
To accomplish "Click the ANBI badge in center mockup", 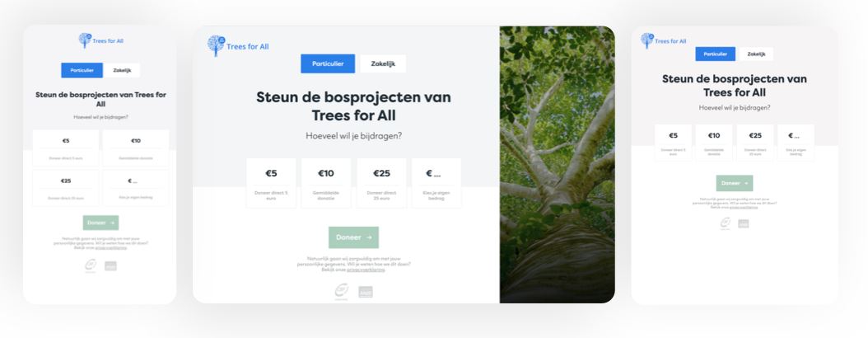I will pyautogui.click(x=366, y=292).
